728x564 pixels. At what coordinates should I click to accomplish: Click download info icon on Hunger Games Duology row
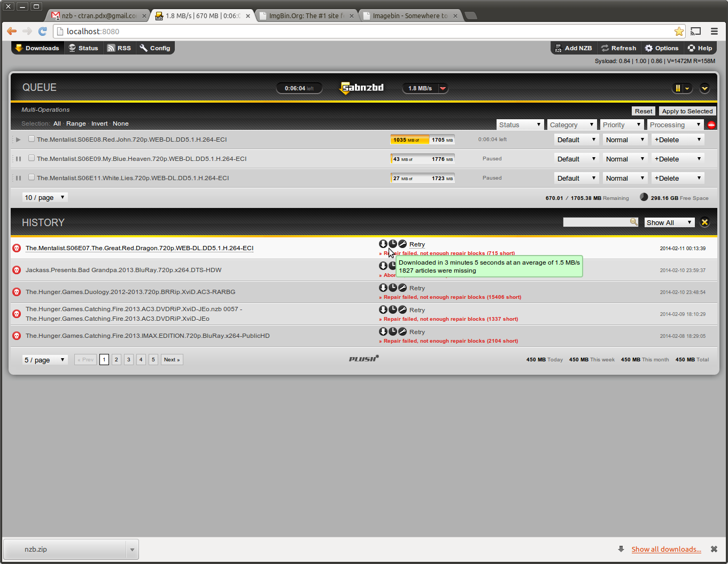383,288
